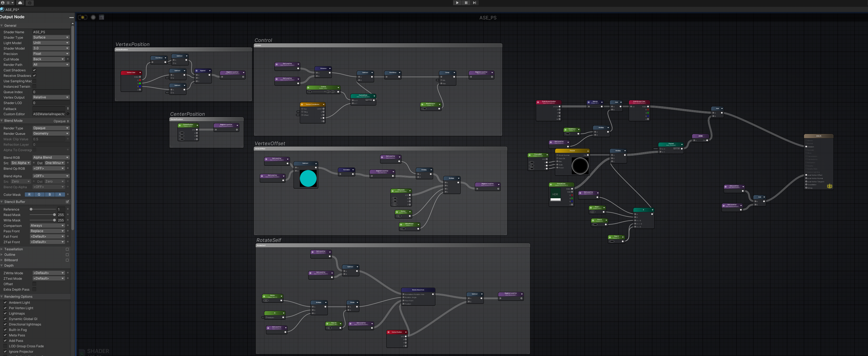Screen dimensions: 868x356
Task: Click the Read Mask slider handle
Action: [54, 215]
